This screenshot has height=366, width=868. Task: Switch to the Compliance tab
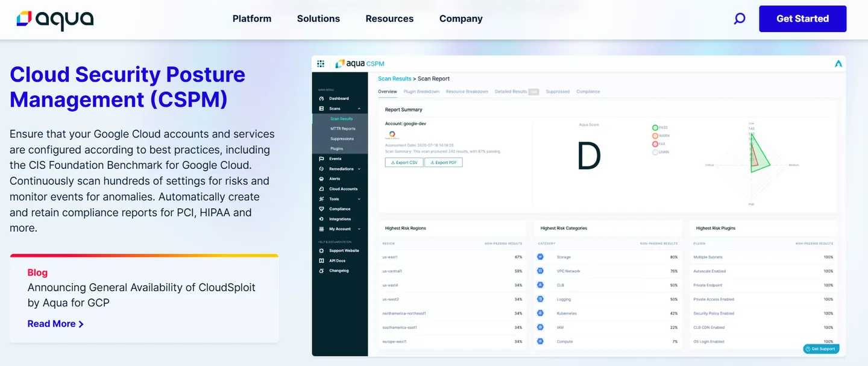coord(588,92)
